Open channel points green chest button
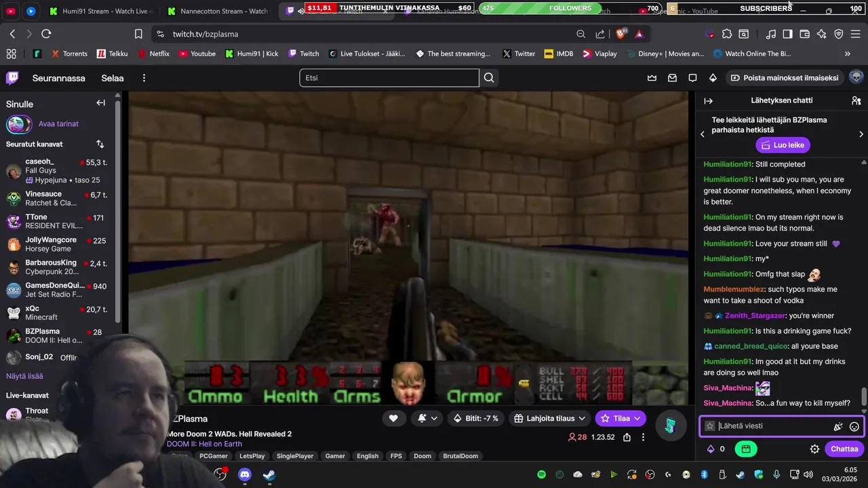Screen dimensions: 868x488 click(x=745, y=449)
